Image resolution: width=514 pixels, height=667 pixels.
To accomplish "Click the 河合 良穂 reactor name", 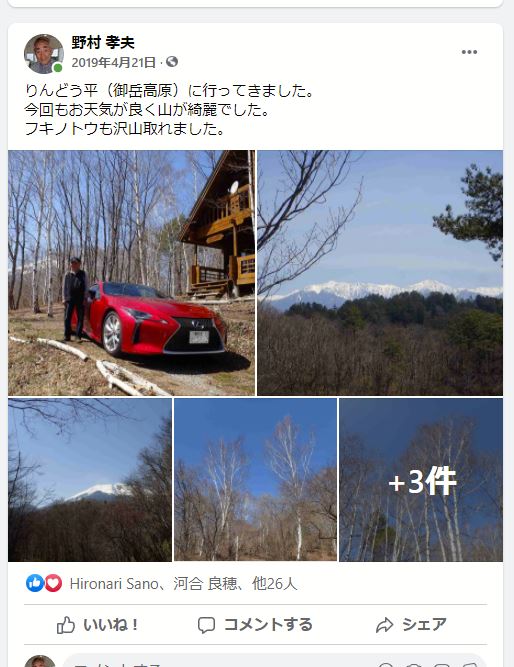I will [x=205, y=584].
